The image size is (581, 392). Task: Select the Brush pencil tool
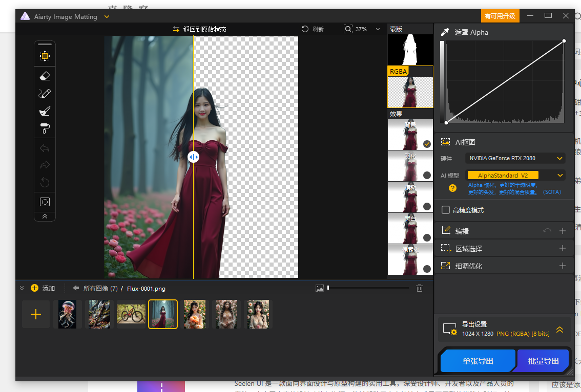tap(45, 94)
